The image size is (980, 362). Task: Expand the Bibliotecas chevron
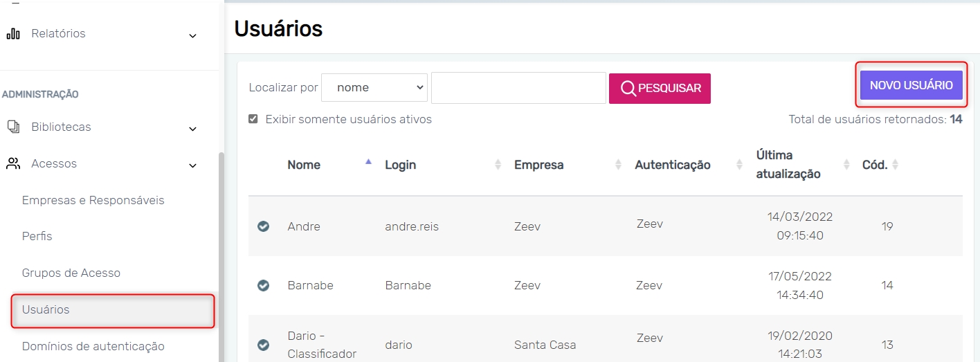(x=193, y=129)
